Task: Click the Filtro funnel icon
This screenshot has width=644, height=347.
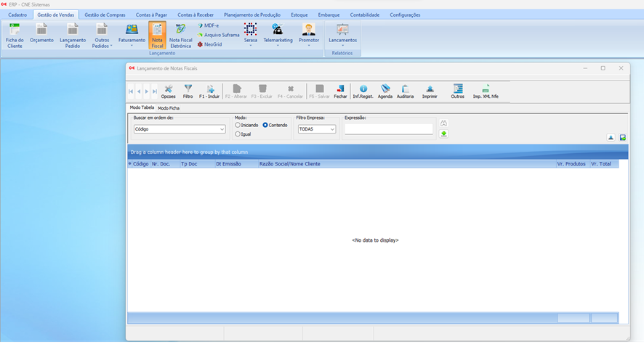Action: pyautogui.click(x=188, y=91)
